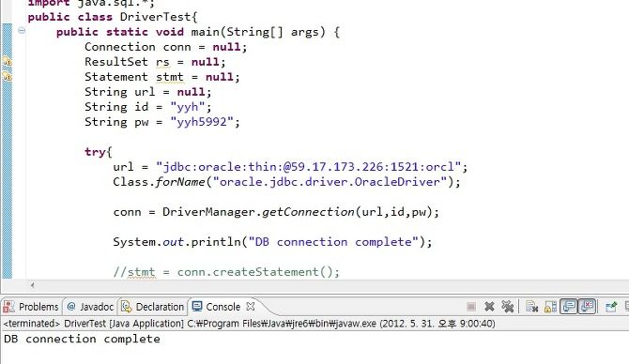Viewport: 629px width, 364px height.
Task: Click the try keyword
Action: (95, 152)
